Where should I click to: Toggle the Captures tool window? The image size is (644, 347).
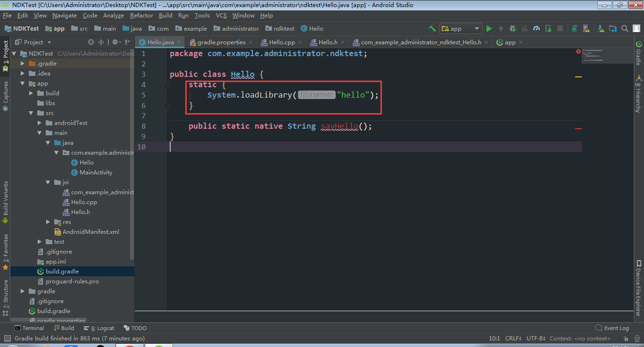point(5,96)
